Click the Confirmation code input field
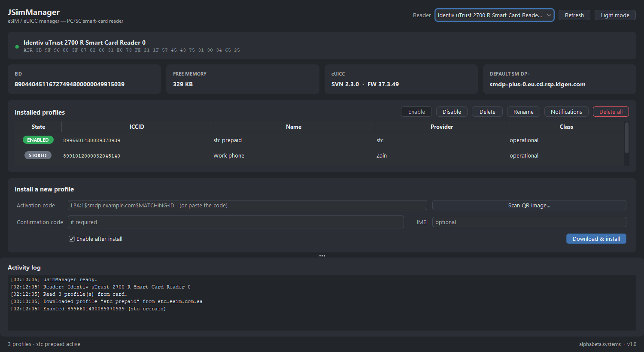 tap(236, 222)
